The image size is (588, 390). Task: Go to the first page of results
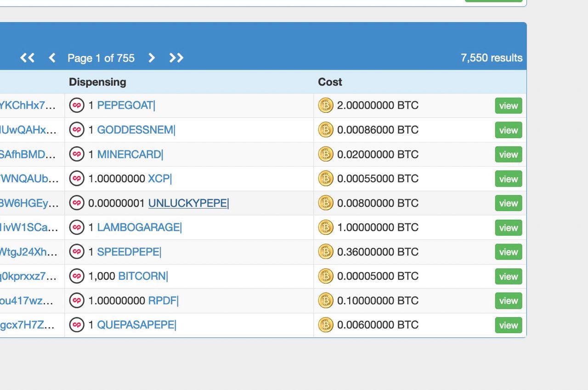27,58
